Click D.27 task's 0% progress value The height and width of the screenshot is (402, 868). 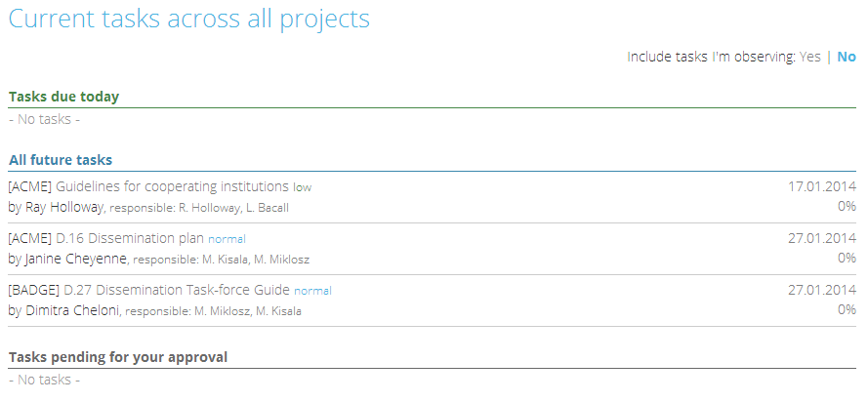pos(847,309)
